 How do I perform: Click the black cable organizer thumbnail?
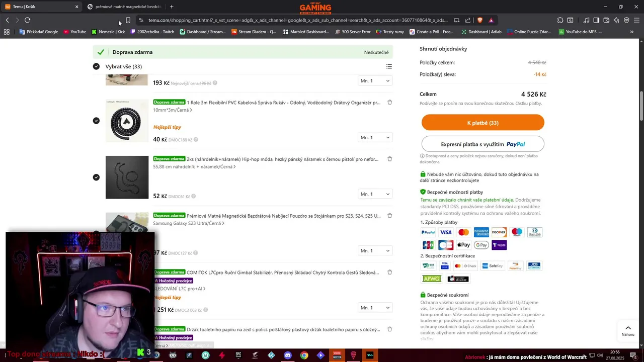point(127,121)
